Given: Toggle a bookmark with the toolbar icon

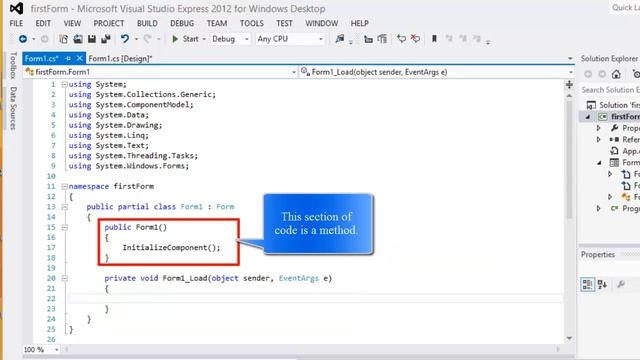Looking at the screenshot, I should [x=434, y=39].
